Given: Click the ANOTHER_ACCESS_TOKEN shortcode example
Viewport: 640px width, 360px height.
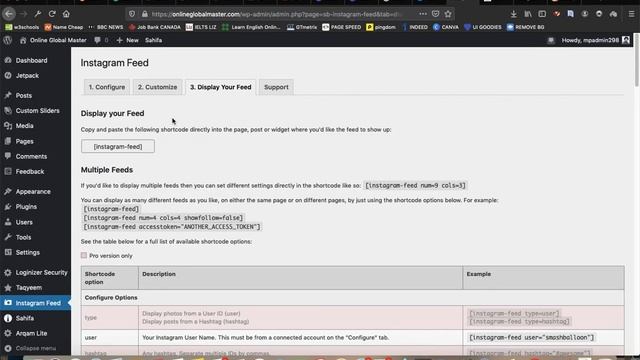Looking at the screenshot, I should pos(172,227).
